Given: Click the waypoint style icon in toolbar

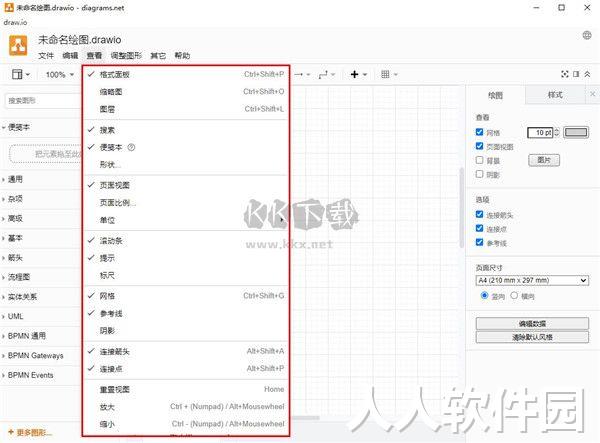Looking at the screenshot, I should point(326,74).
